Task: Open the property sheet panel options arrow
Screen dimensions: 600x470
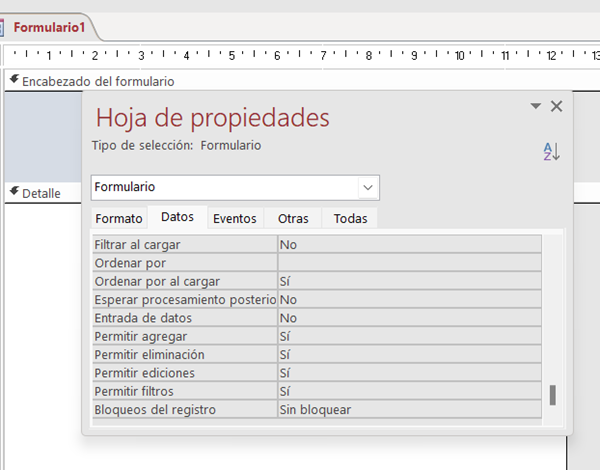Action: point(535,106)
